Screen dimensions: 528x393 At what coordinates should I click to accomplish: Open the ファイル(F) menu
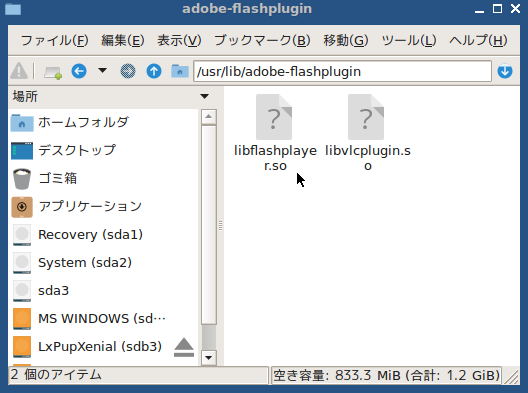[55, 40]
